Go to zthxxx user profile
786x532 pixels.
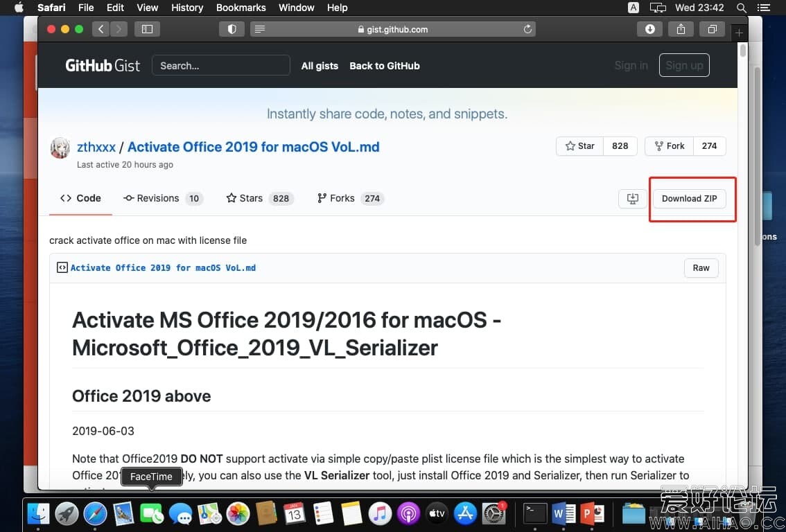click(96, 147)
